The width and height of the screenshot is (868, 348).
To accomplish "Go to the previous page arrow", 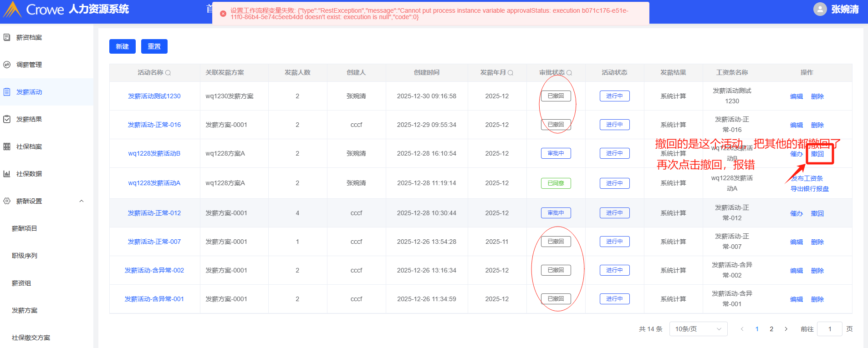I will pyautogui.click(x=742, y=329).
